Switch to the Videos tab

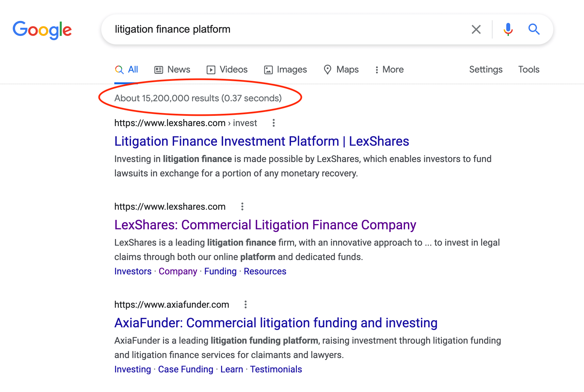coord(227,70)
